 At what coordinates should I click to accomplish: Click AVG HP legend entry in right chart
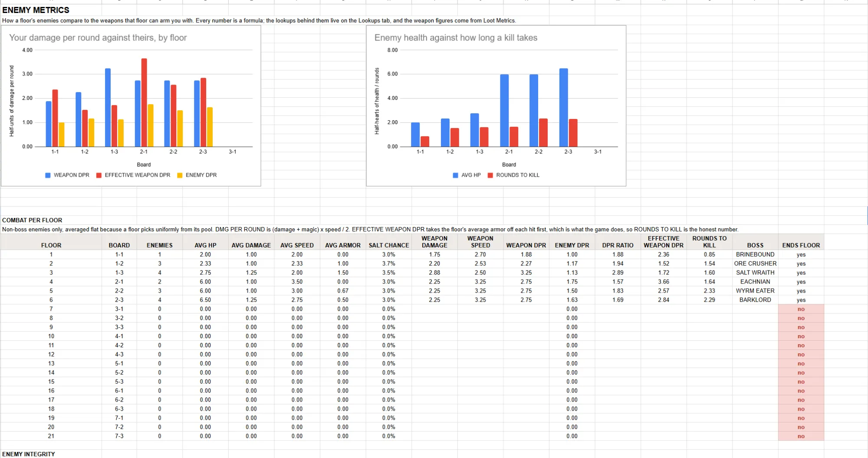467,175
